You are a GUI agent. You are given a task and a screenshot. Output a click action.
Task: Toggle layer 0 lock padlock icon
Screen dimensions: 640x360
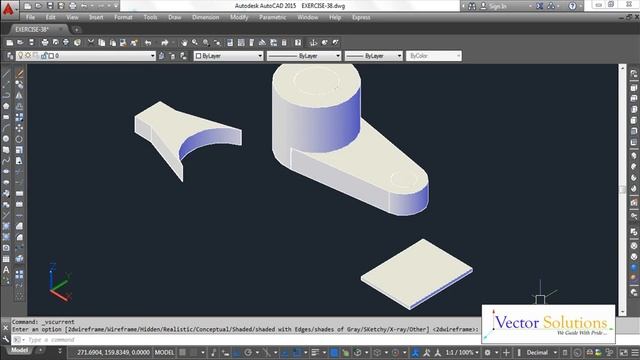point(44,56)
